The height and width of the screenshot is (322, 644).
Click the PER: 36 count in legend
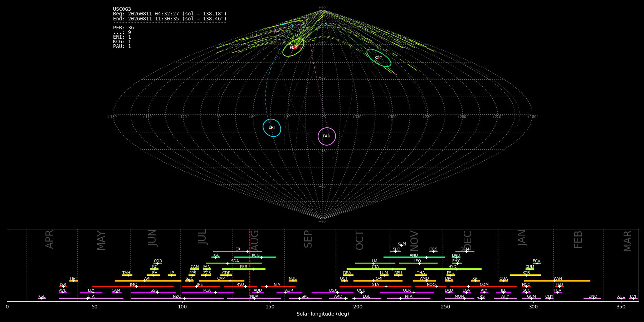click(x=123, y=28)
